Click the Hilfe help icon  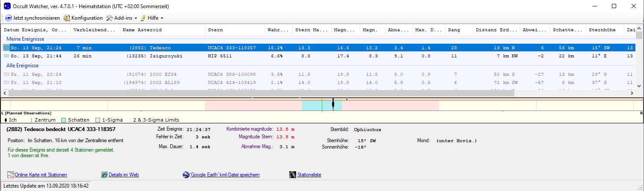click(x=143, y=18)
